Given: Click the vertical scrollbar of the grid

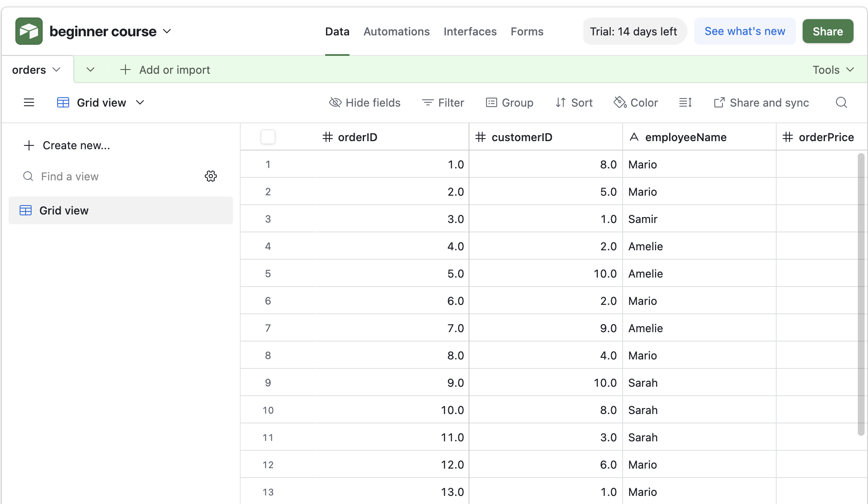Looking at the screenshot, I should [861, 294].
